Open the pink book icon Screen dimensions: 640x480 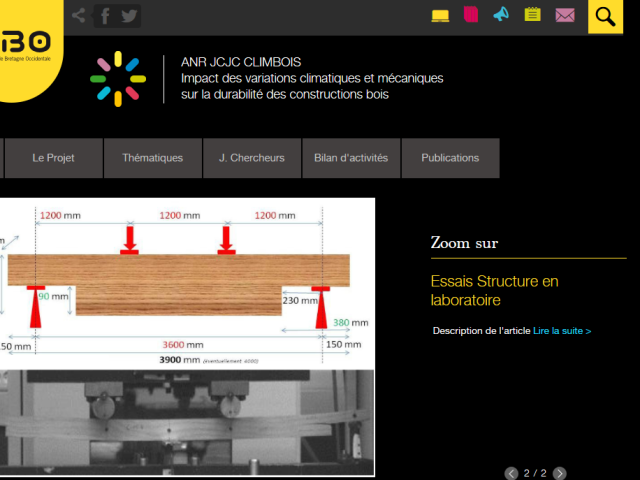pyautogui.click(x=471, y=14)
